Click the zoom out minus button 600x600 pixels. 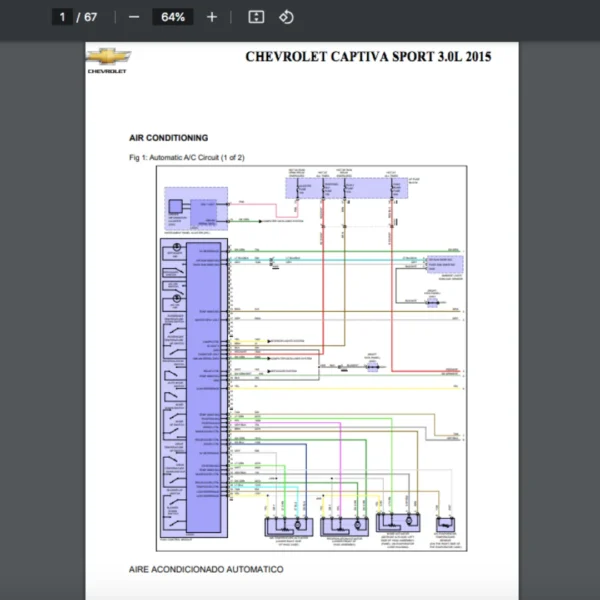click(134, 17)
